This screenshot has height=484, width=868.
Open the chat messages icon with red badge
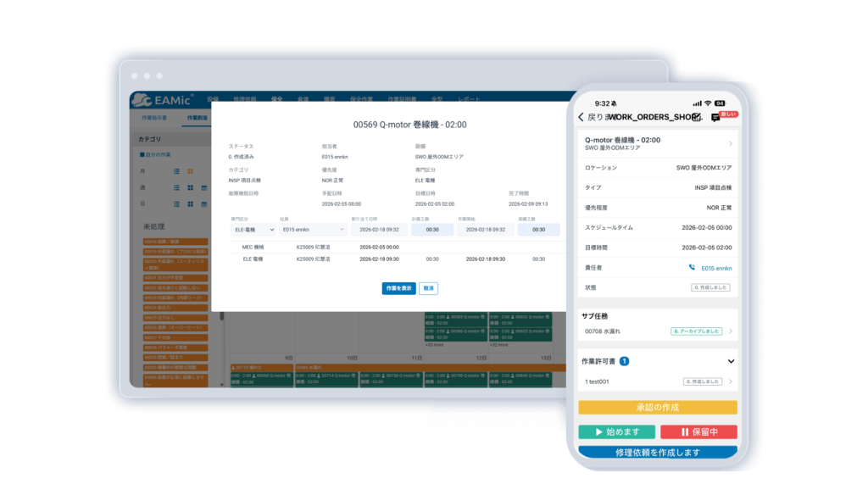click(715, 118)
